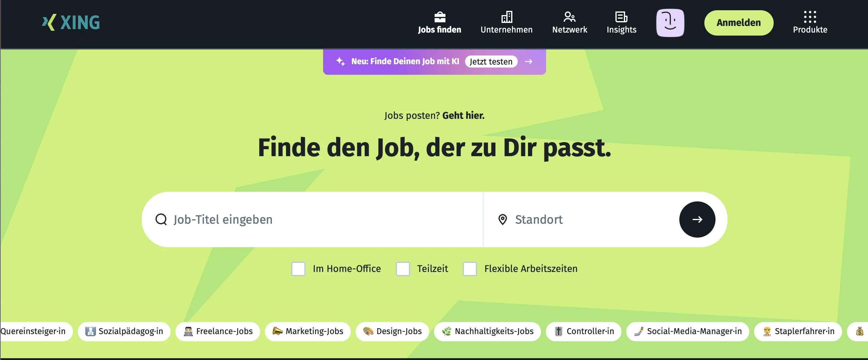Follow the Geht hier link
Screen dimensions: 868x360
point(463,115)
